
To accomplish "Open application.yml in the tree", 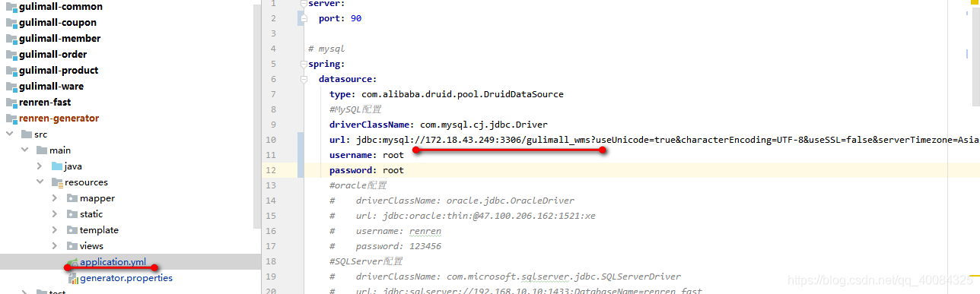I will pyautogui.click(x=113, y=262).
